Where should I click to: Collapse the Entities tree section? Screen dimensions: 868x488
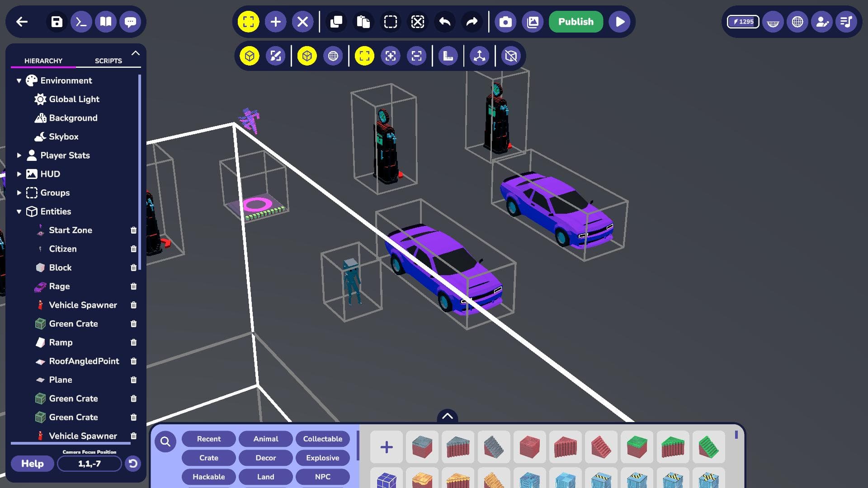[18, 211]
